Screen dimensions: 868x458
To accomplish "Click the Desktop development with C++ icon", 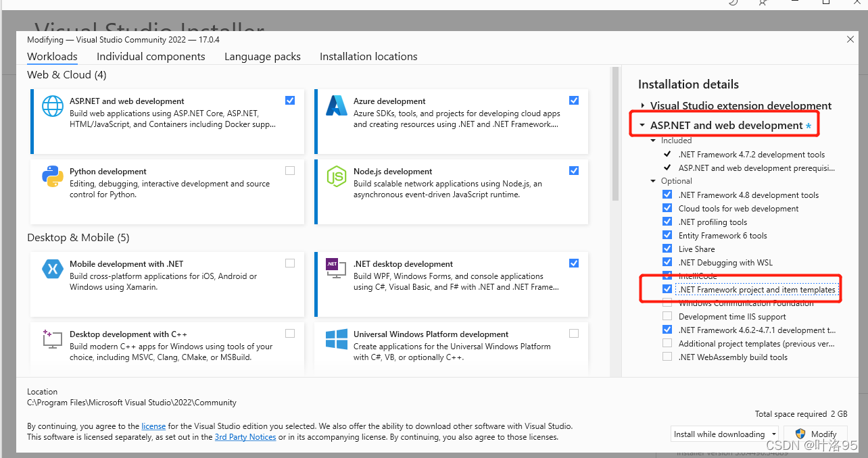I will [x=53, y=339].
